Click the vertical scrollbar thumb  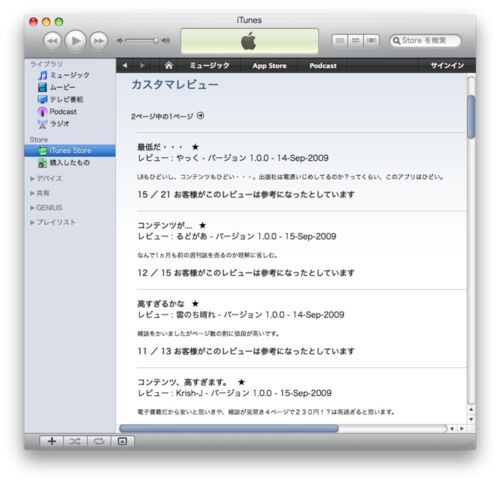[471, 117]
